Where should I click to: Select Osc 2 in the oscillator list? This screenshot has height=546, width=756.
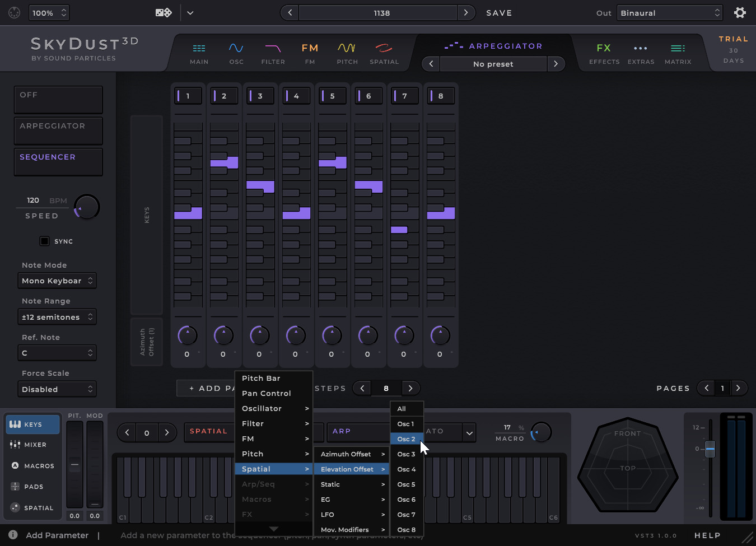click(407, 439)
